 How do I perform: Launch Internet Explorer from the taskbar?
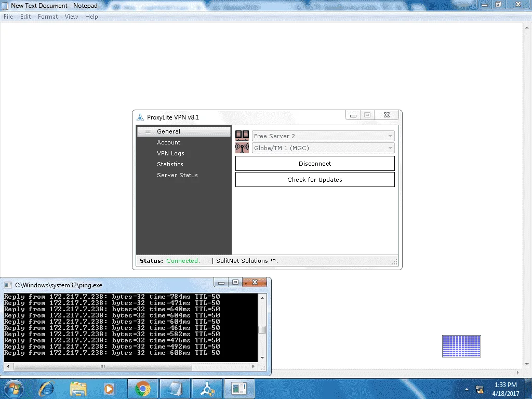(x=46, y=389)
